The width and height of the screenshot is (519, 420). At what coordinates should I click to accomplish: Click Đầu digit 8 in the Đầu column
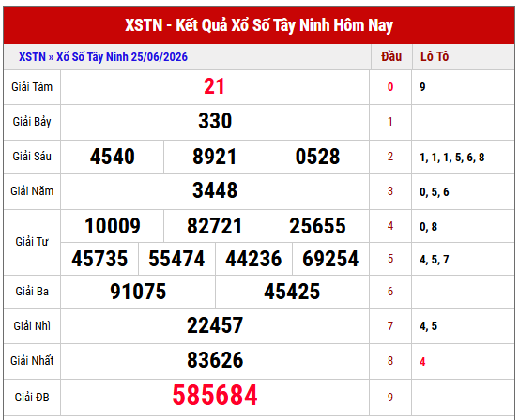tap(390, 361)
